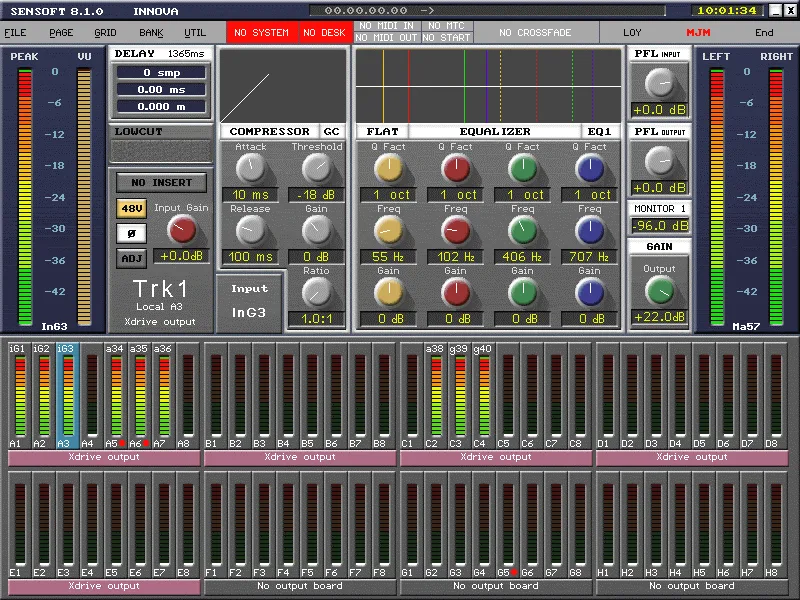Click the Input InG3 selector box
This screenshot has width=800, height=600.
click(249, 302)
